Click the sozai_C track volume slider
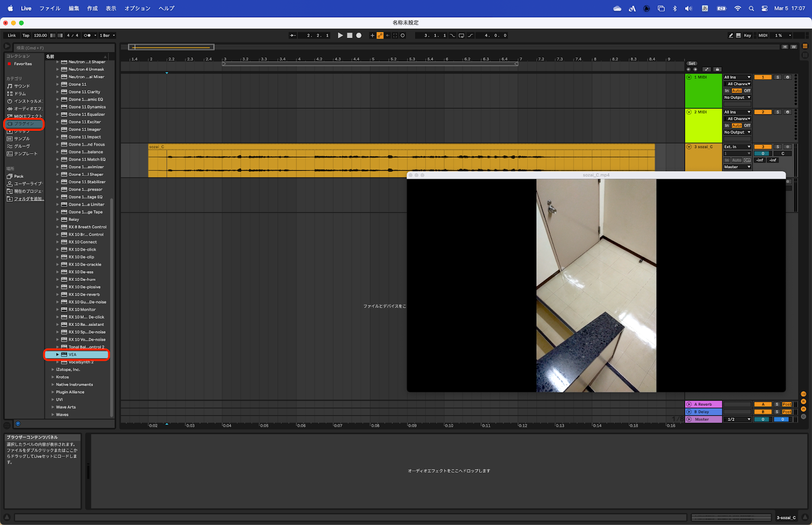Screen dimensions: 812x525 [762, 153]
